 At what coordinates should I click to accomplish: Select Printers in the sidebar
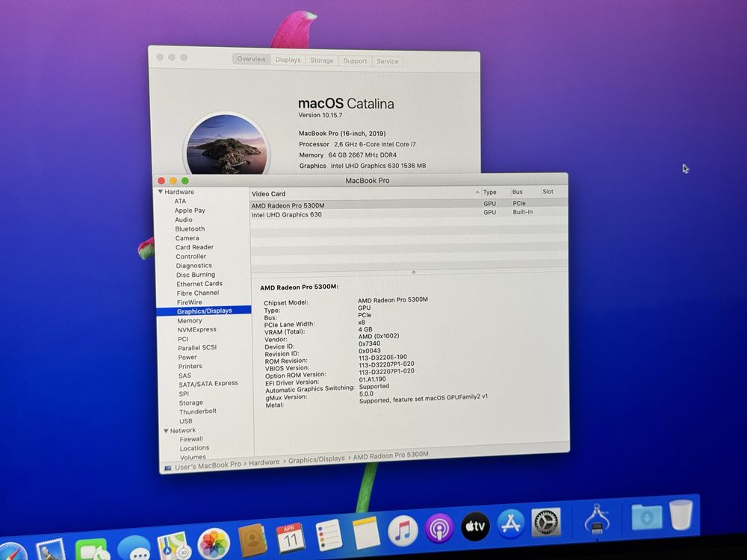(x=190, y=366)
